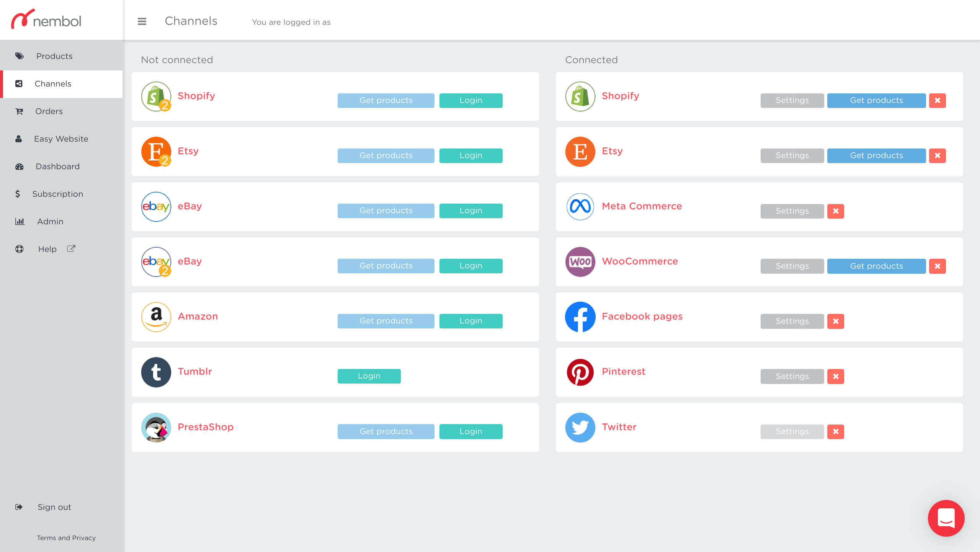Get products from WooCommerce
Screen dimensions: 980x552
coord(876,266)
